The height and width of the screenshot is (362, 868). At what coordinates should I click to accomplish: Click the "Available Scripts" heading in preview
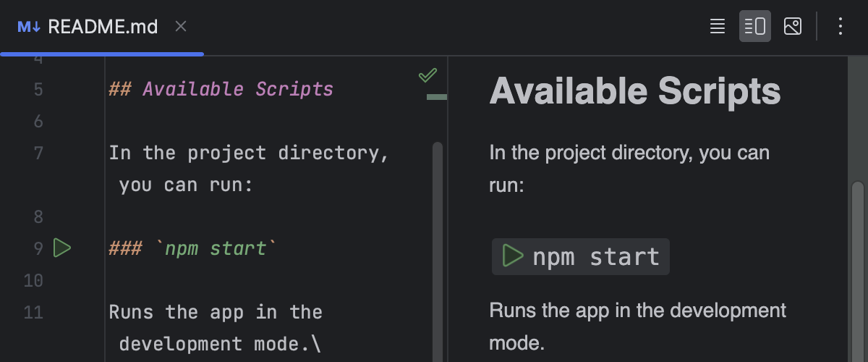634,91
